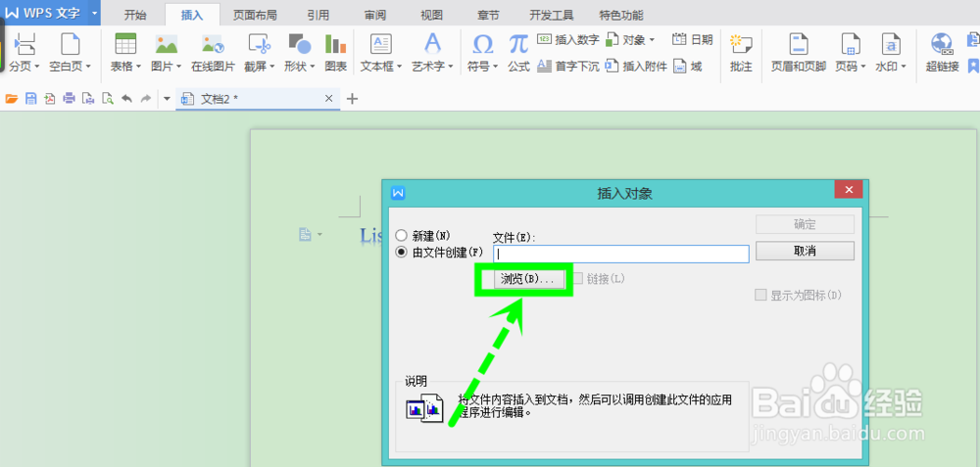This screenshot has height=467, width=980.
Task: Add a comment with 批注 icon
Action: (x=741, y=44)
